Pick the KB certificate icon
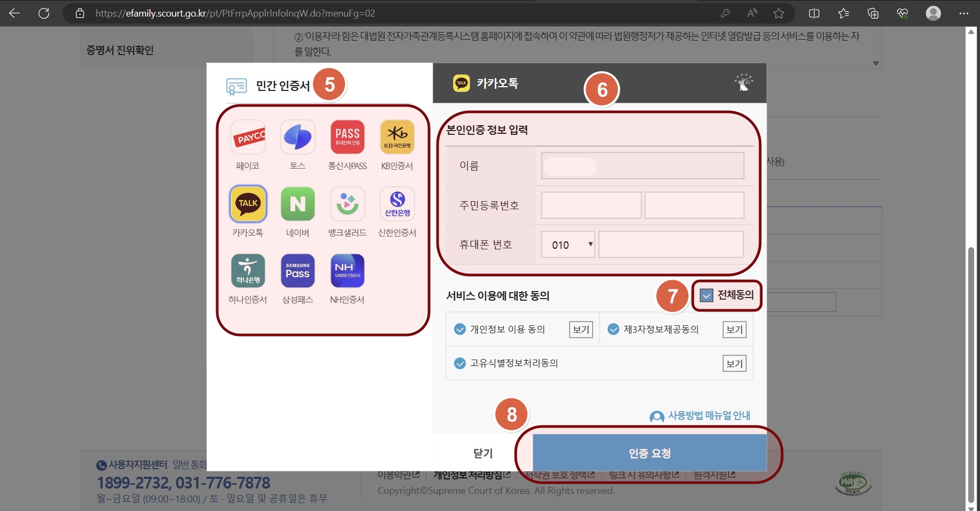This screenshot has height=511, width=980. coord(397,137)
